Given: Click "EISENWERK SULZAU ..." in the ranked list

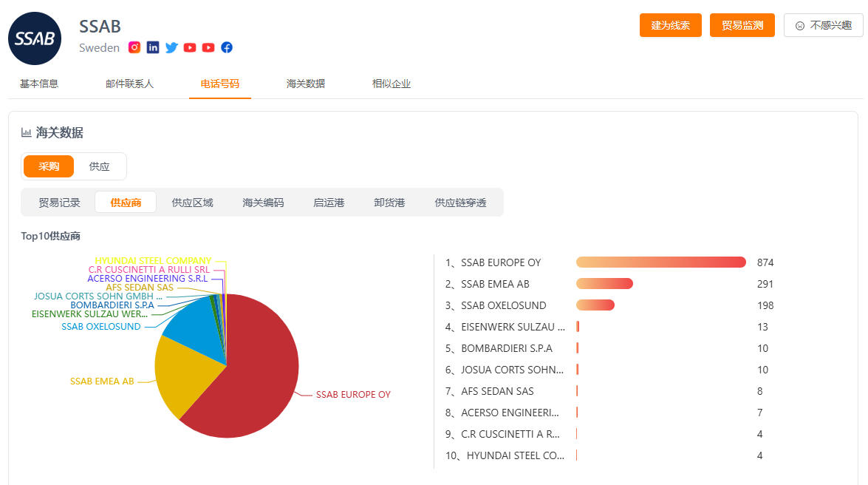Looking at the screenshot, I should pos(513,327).
